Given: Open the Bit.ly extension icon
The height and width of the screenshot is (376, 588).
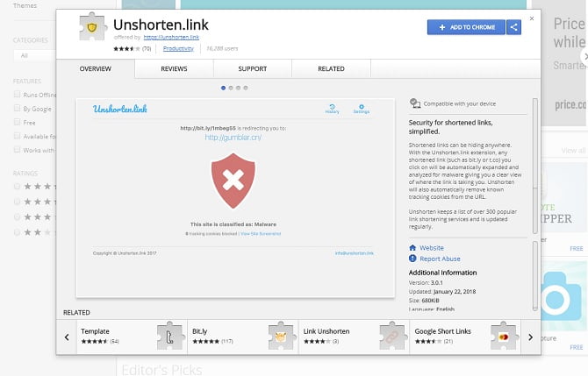Looking at the screenshot, I should pos(281,337).
